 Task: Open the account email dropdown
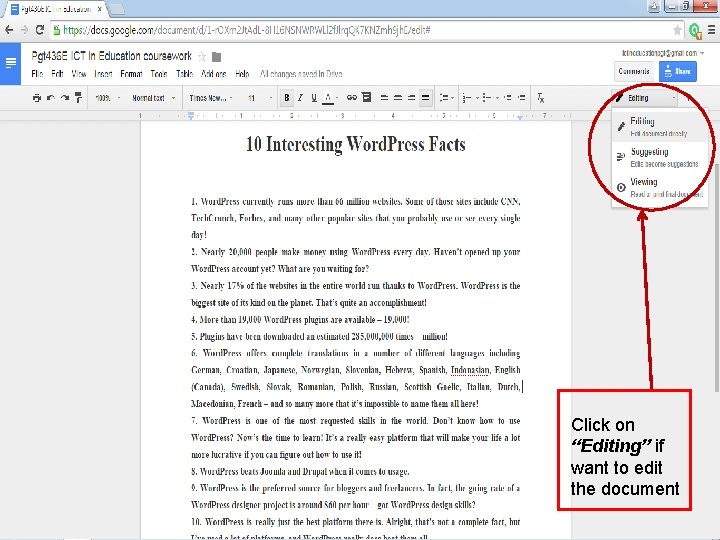click(663, 53)
